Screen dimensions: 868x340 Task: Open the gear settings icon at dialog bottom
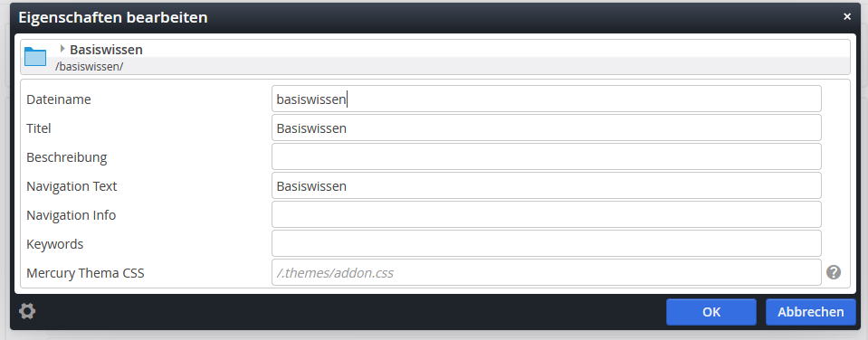[x=27, y=311]
